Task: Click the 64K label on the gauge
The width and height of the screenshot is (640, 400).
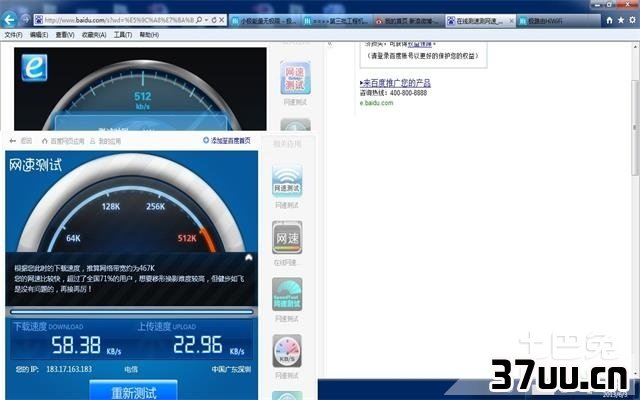Action: click(73, 238)
